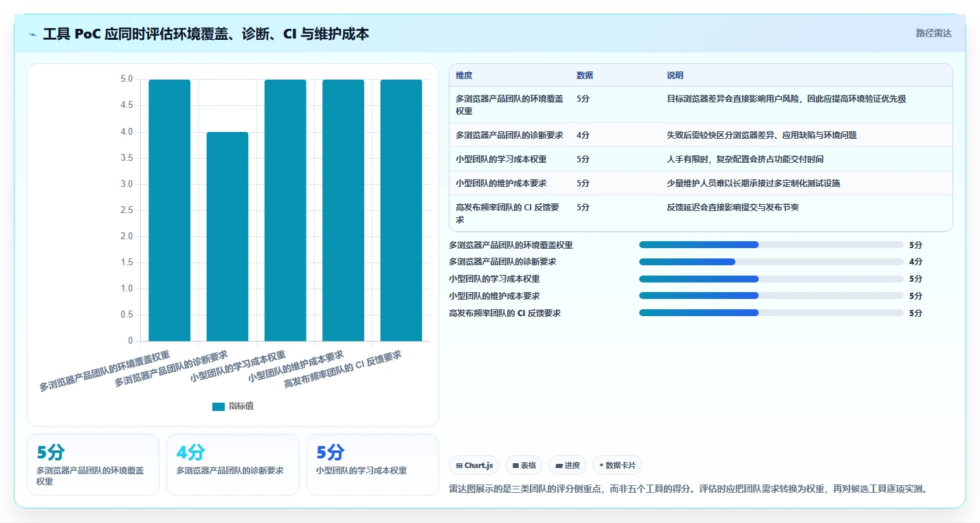Open the 5分 学习成本权重 data card
Image resolution: width=980 pixels, height=523 pixels.
[372, 465]
